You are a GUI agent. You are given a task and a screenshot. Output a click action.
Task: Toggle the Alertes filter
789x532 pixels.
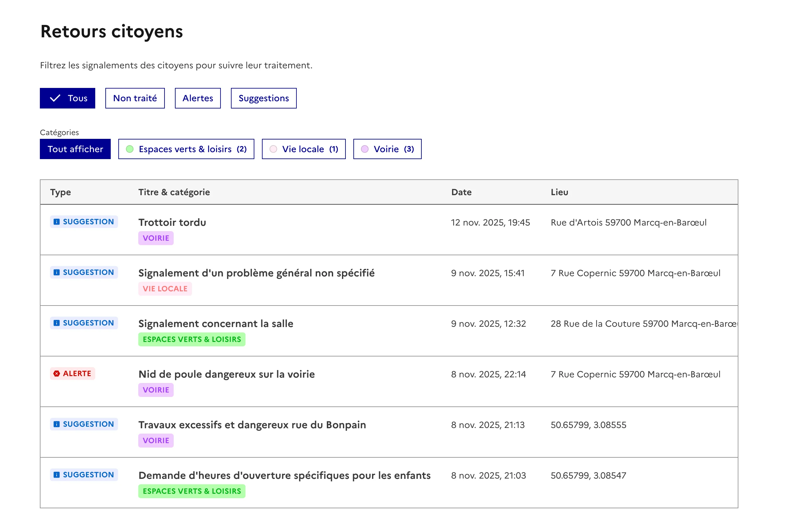coord(197,98)
